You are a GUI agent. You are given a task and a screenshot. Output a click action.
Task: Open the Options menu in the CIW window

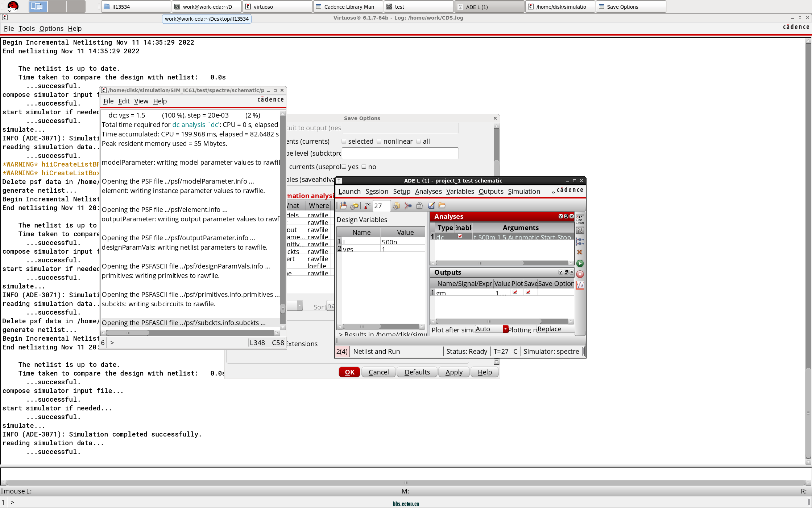[51, 29]
